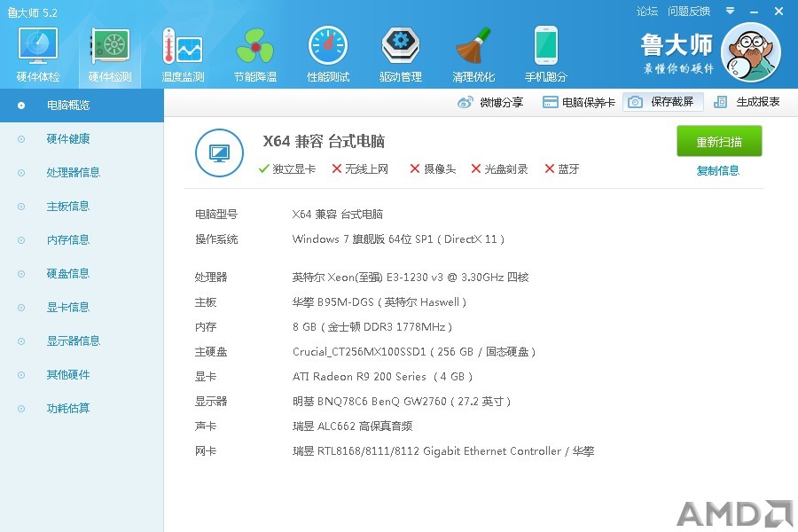Open 硬件体检 hardware checkup icon

coord(37,46)
